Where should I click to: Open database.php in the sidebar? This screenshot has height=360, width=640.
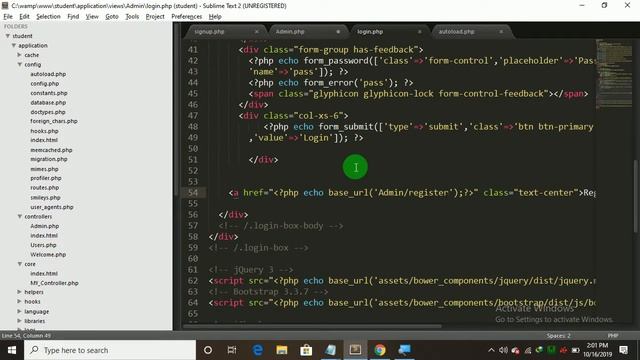point(48,102)
